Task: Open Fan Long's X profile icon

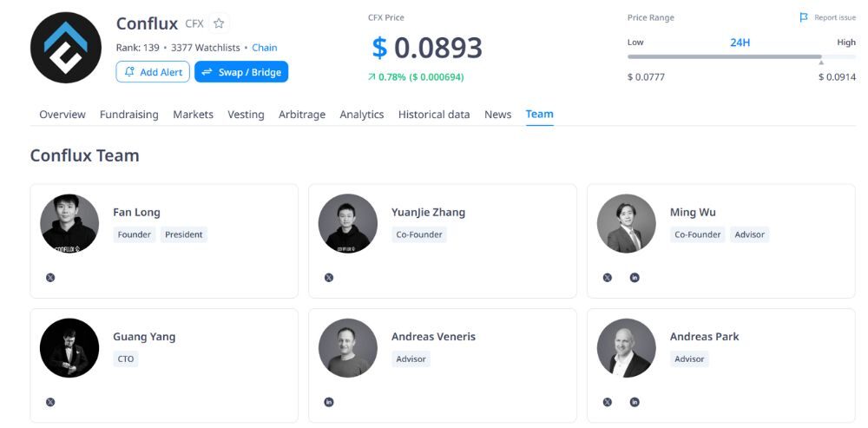Action: tap(50, 277)
